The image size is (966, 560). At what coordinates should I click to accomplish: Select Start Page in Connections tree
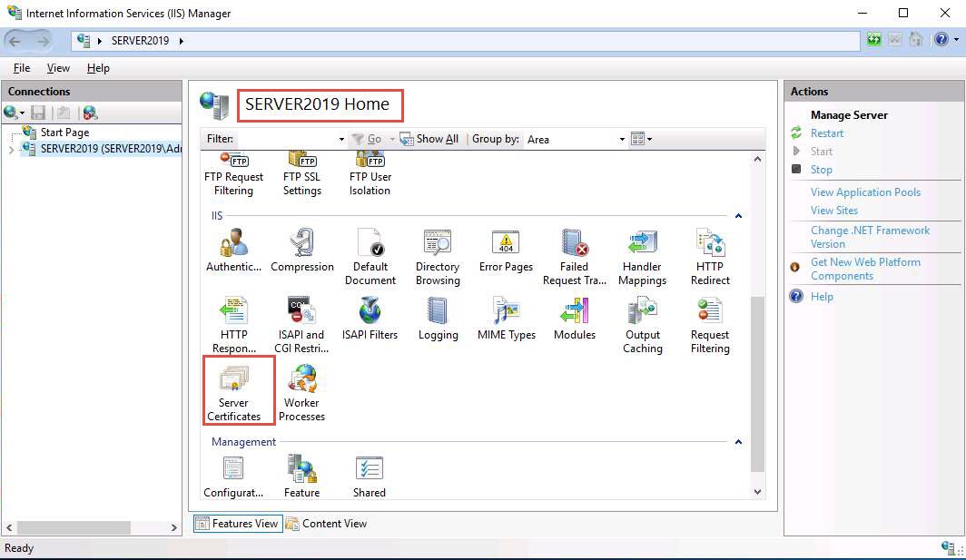(x=64, y=133)
